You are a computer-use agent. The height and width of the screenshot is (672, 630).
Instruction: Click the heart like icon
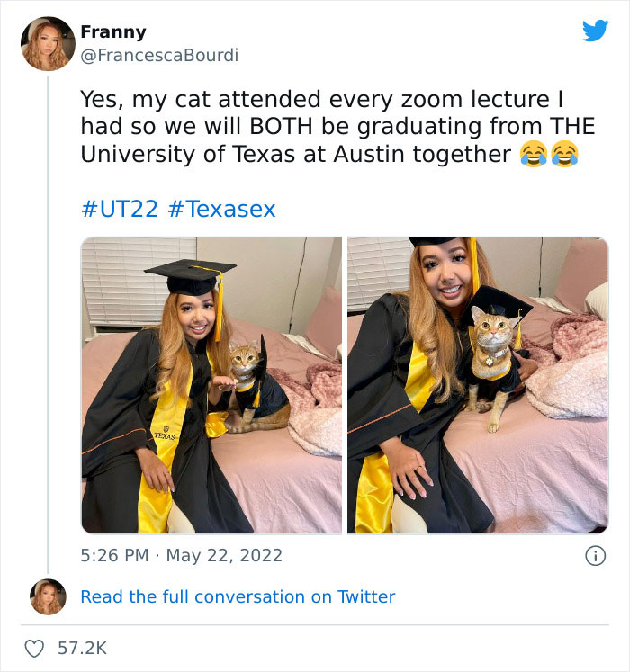pos(34,649)
